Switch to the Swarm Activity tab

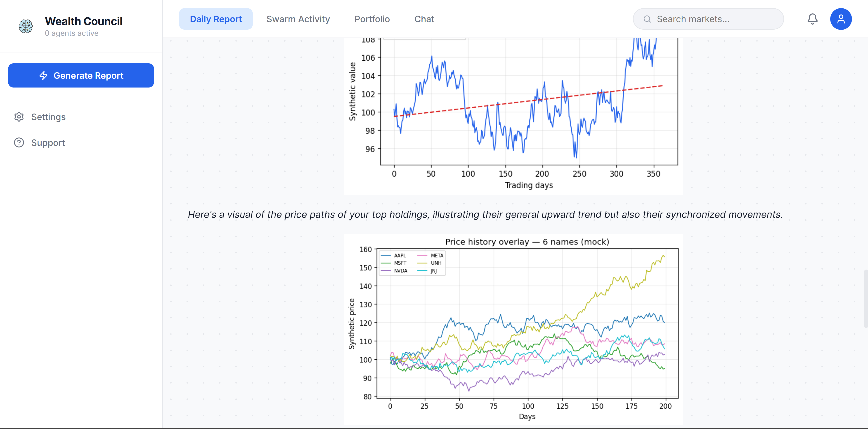(298, 19)
